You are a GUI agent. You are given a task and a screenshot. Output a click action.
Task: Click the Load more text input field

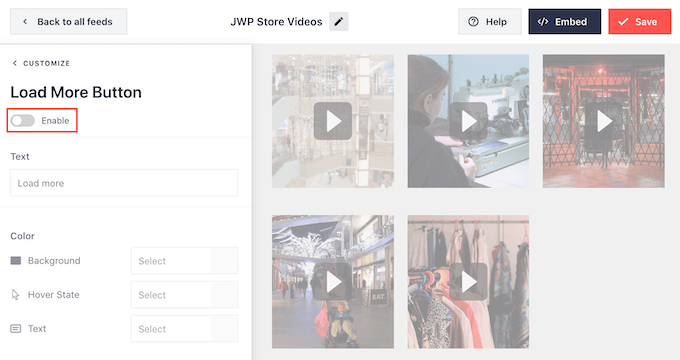[124, 183]
